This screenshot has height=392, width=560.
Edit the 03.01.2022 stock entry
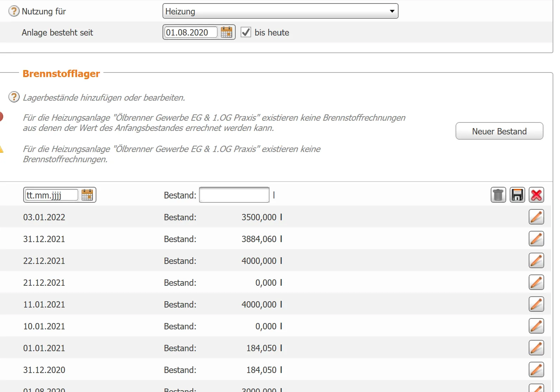tap(536, 217)
